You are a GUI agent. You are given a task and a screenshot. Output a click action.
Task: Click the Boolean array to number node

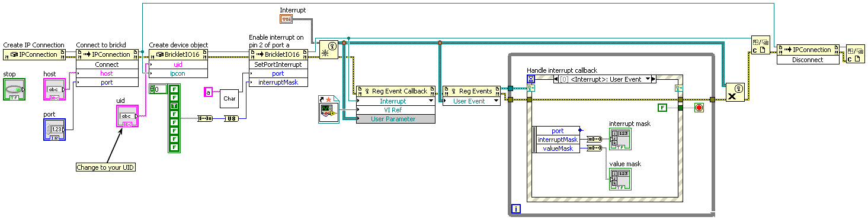click(205, 118)
